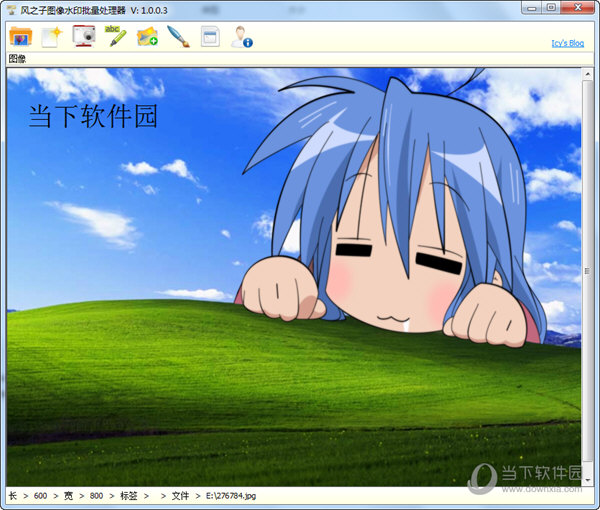The height and width of the screenshot is (510, 600).
Task: Click the width value 800 in status bar
Action: (x=96, y=496)
